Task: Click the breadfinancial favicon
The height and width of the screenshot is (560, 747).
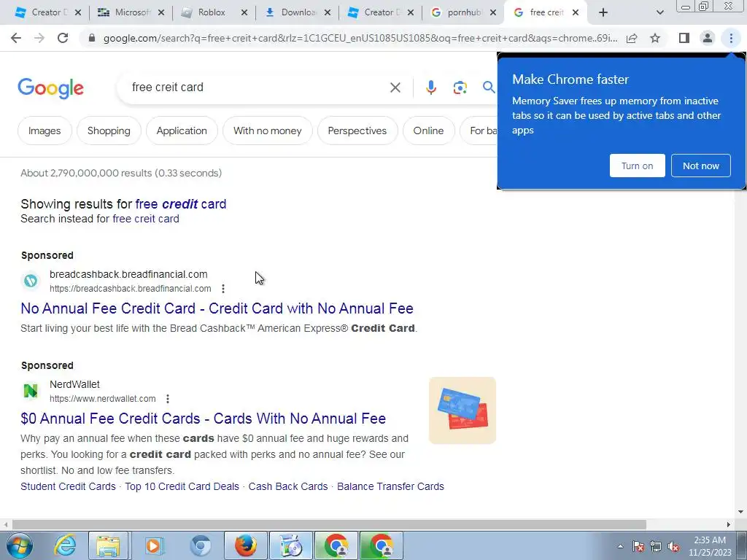Action: point(31,281)
